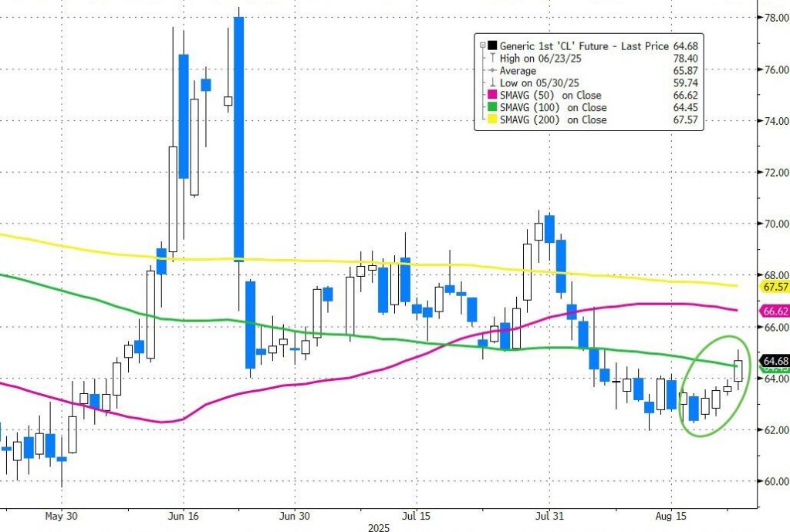790x532 pixels.
Task: Click yellow SMAVG (200) color swatch
Action: pyautogui.click(x=493, y=120)
